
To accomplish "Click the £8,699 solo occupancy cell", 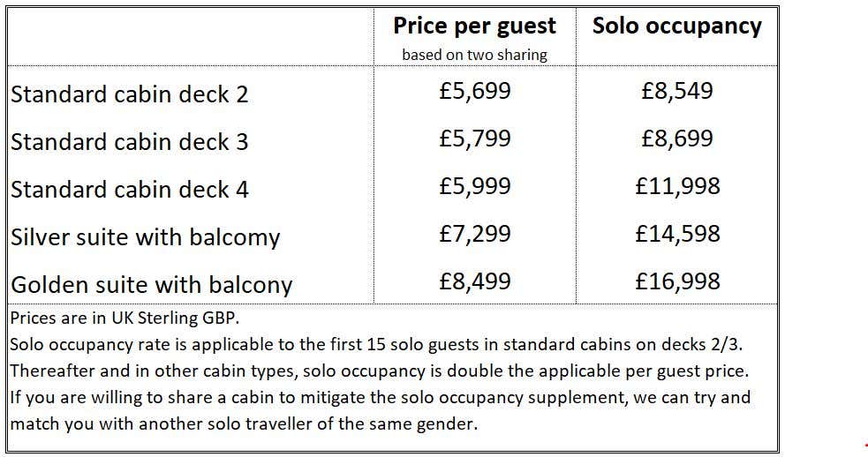I will coord(676,139).
